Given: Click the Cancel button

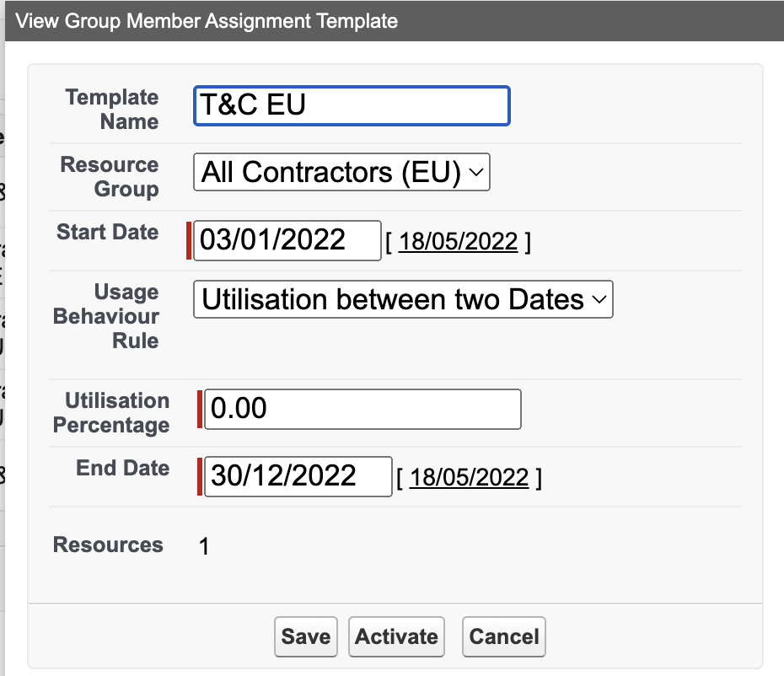Looking at the screenshot, I should coord(503,636).
